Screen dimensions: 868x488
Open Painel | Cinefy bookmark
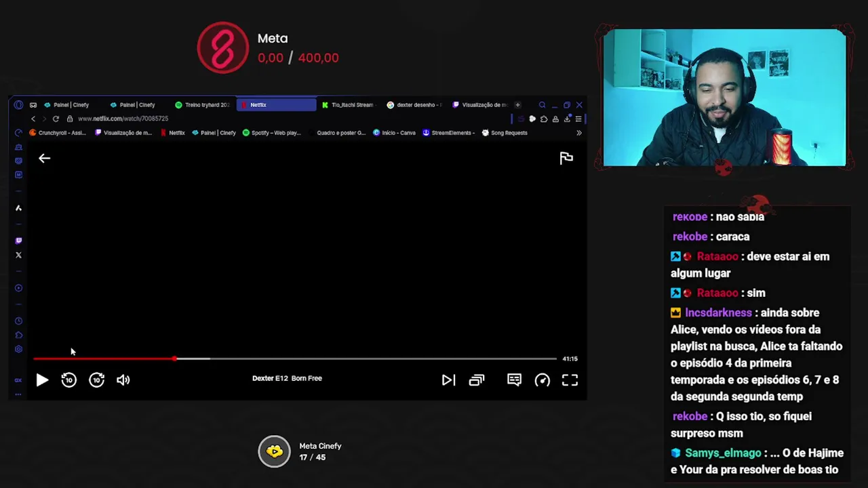[x=214, y=133]
